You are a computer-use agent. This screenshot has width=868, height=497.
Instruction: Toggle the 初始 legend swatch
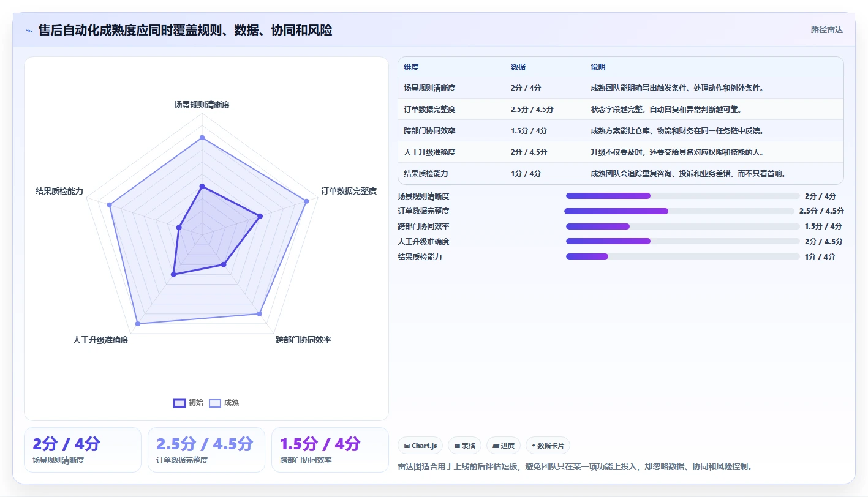pos(179,403)
